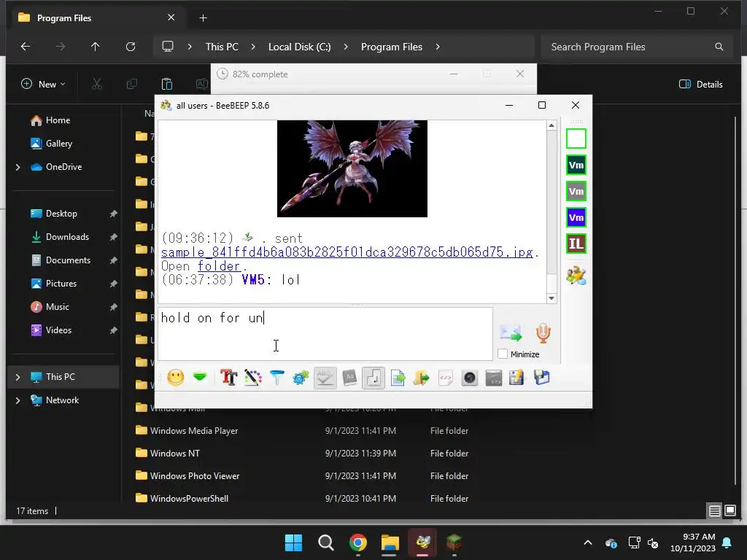Viewport: 747px width, 560px height.
Task: Click the camera lens icon in BeeBEEP toolbar
Action: coord(470,378)
